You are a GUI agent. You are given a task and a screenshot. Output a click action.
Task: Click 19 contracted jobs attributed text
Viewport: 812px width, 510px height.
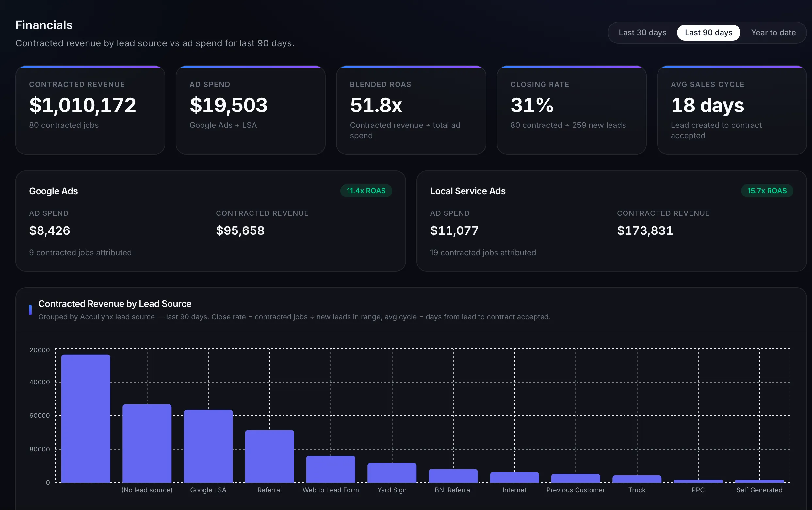(x=483, y=253)
